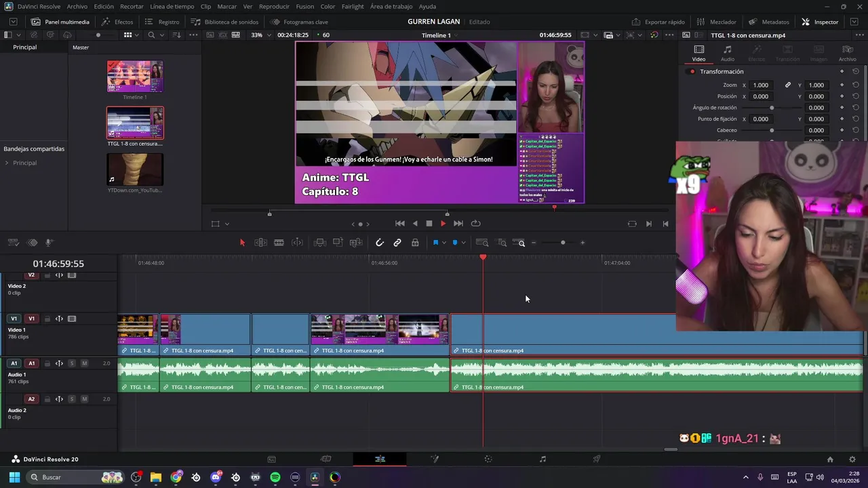Open the bin list layout dropdown
The height and width of the screenshot is (488, 868).
(18, 35)
